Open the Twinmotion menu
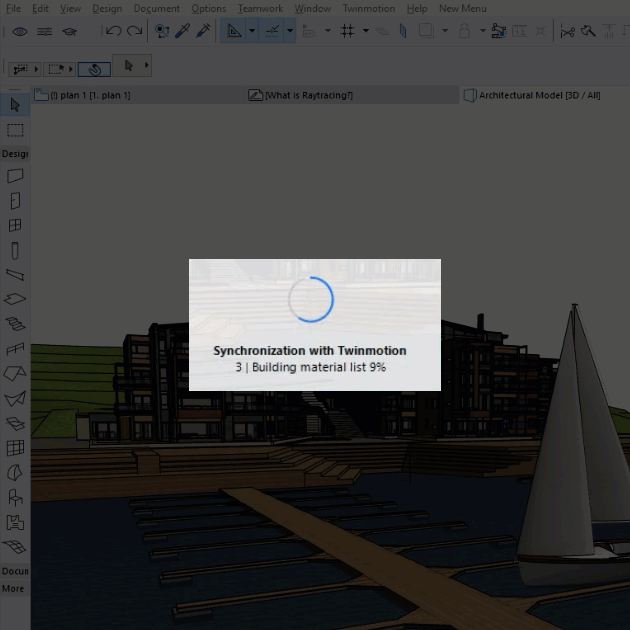630x630 pixels. coord(368,8)
